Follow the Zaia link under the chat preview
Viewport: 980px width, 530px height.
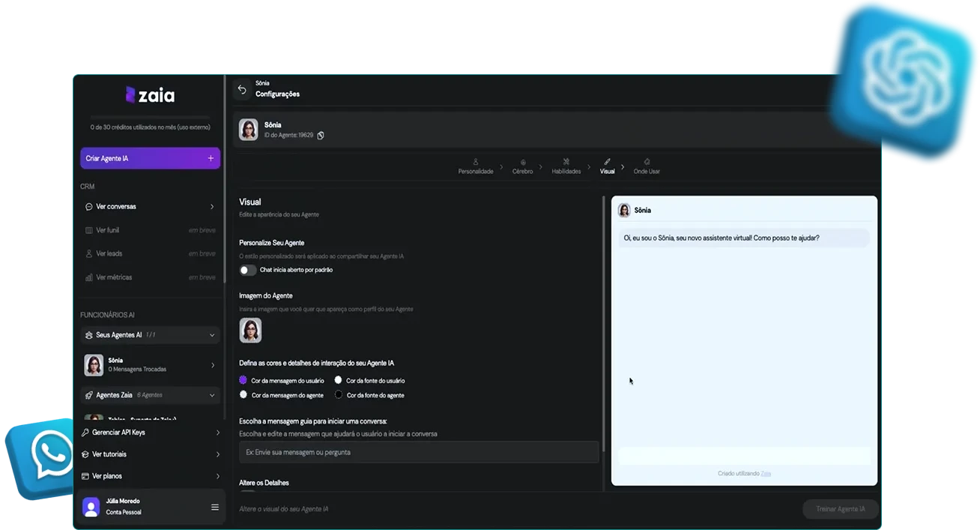766,474
